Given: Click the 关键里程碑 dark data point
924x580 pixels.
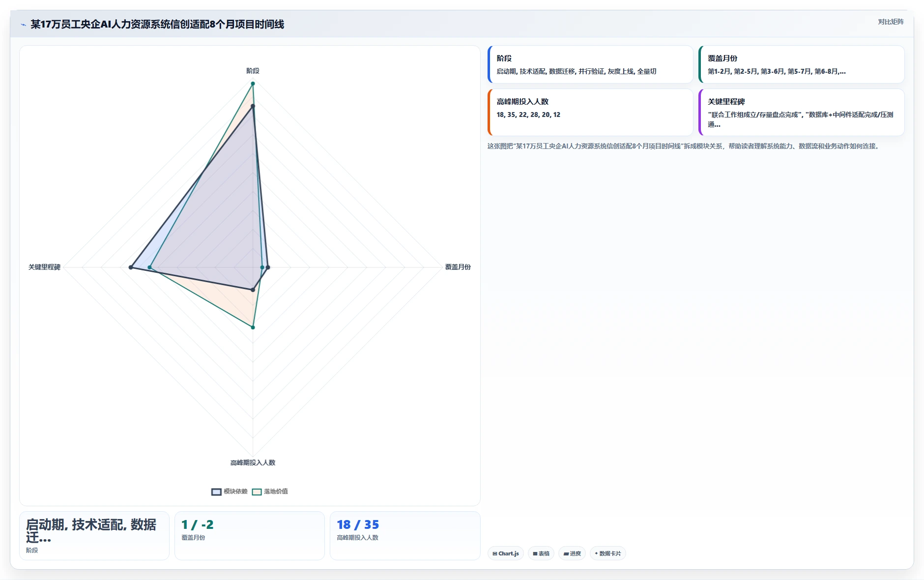Looking at the screenshot, I should tap(131, 267).
